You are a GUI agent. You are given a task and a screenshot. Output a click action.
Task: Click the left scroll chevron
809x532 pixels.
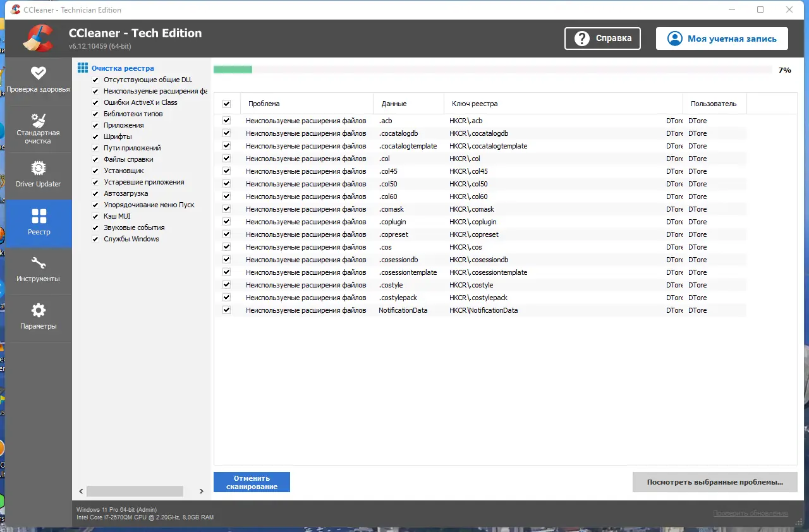tap(80, 490)
